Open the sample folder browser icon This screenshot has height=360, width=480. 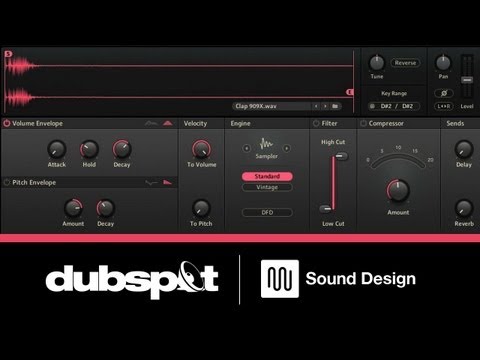335,106
